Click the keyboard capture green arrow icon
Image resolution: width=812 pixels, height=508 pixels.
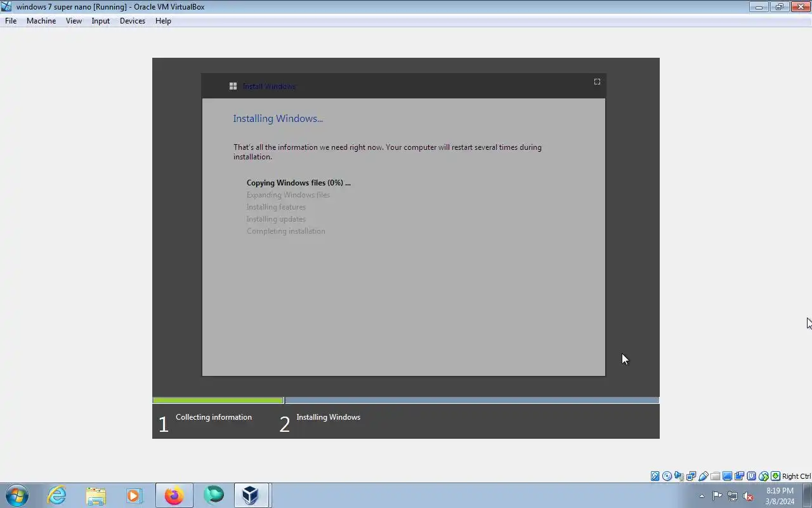[775, 476]
